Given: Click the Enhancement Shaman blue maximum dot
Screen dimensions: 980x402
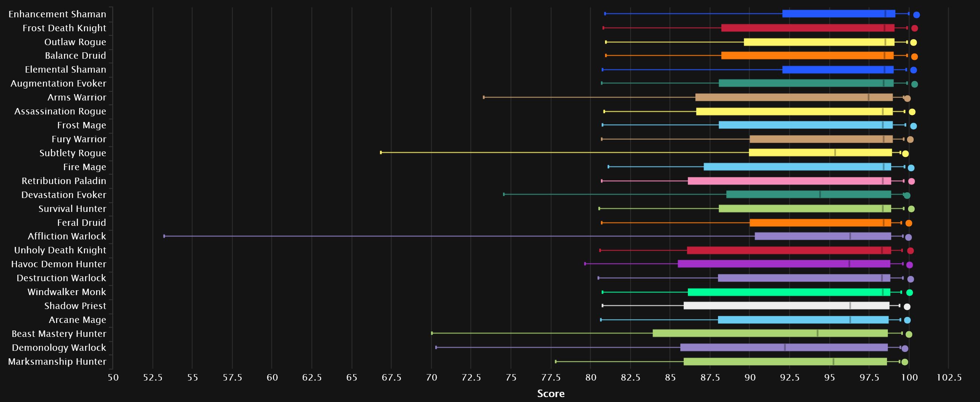Looking at the screenshot, I should coord(916,15).
